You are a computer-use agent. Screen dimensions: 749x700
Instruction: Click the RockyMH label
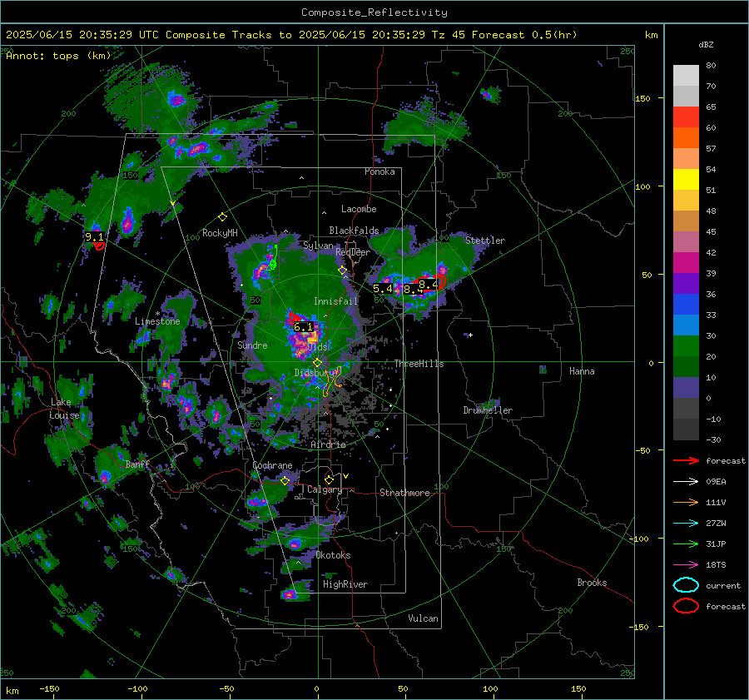pyautogui.click(x=220, y=233)
